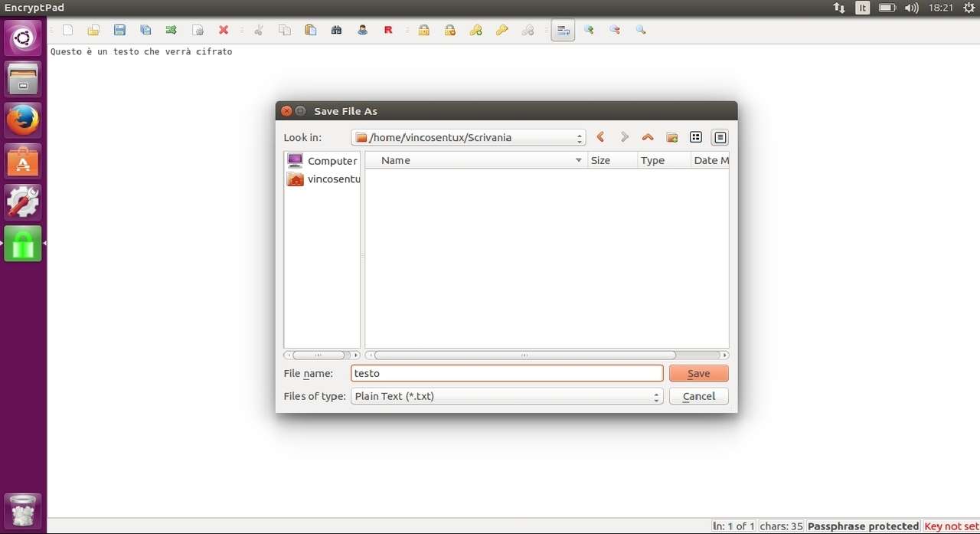Screen dimensions: 980x534
Task: Sort files by the Name column header
Action: pyautogui.click(x=475, y=160)
